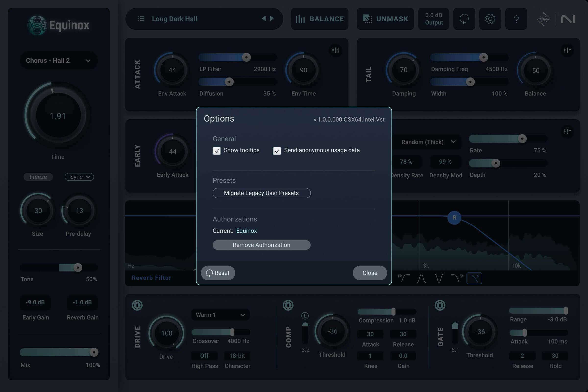Click the Early Gain -9.0 dB value

pyautogui.click(x=35, y=302)
